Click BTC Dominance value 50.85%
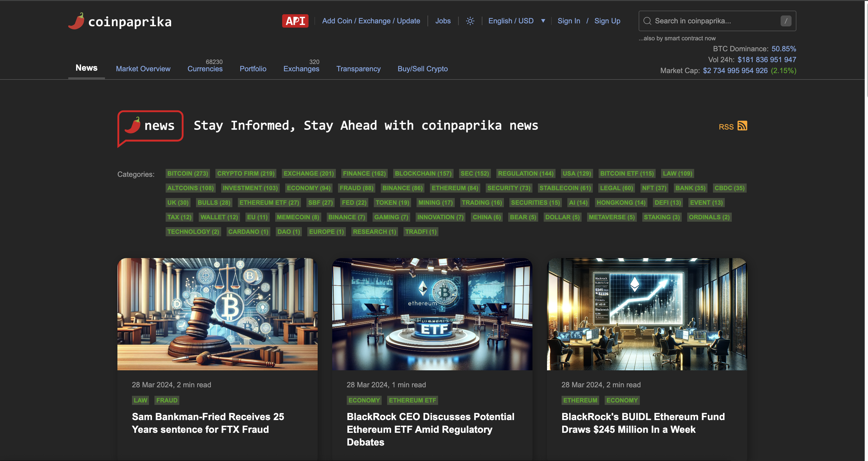Screen dimensions: 868x461 click(784, 49)
